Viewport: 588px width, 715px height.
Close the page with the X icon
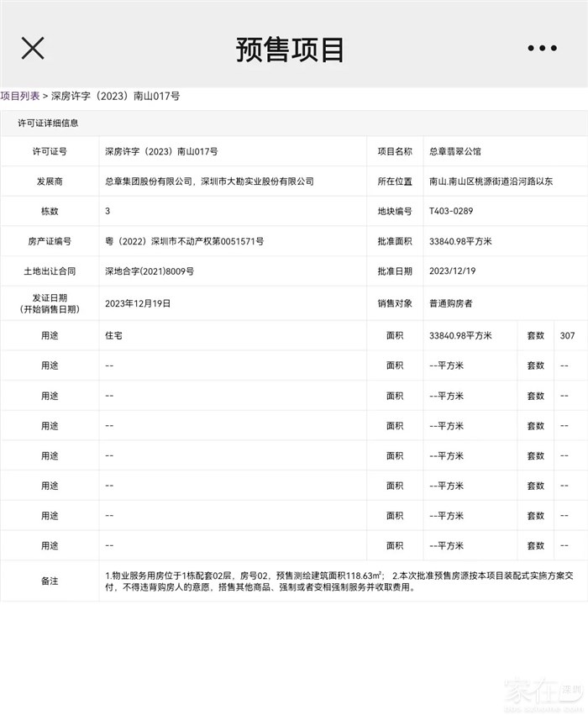click(33, 49)
